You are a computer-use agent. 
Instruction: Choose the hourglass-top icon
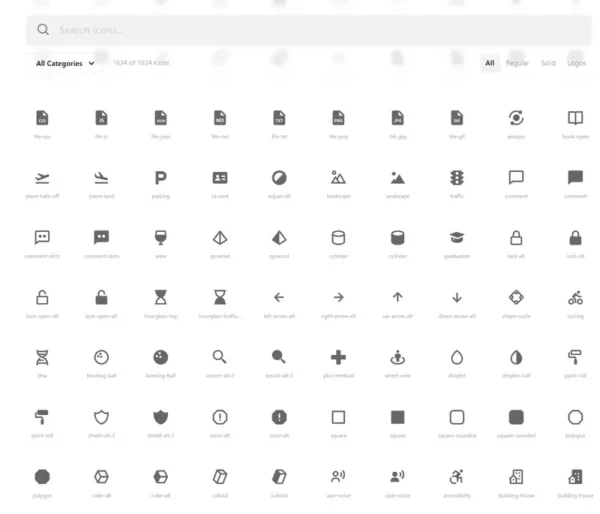(x=161, y=297)
